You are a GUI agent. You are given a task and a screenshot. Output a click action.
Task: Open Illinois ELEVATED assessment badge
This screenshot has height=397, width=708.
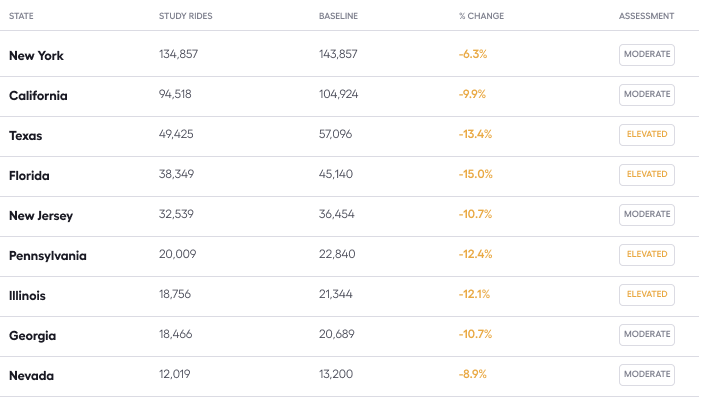(x=647, y=294)
